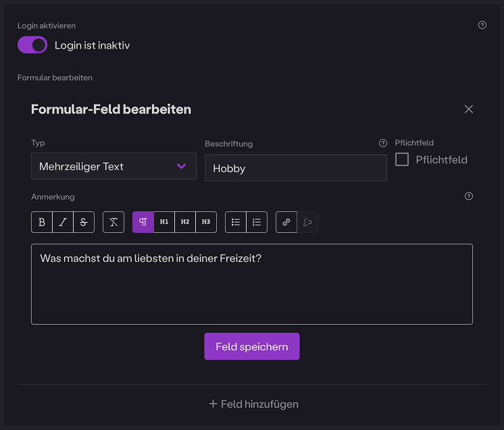
Task: Select paragraph text style
Action: [143, 222]
